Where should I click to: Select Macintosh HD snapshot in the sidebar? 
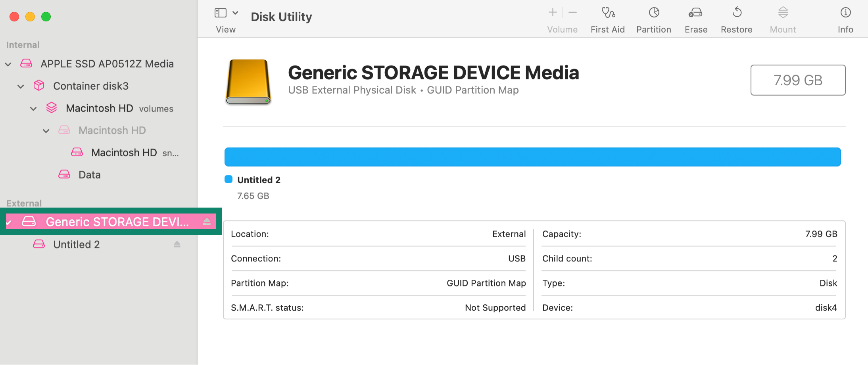point(124,152)
